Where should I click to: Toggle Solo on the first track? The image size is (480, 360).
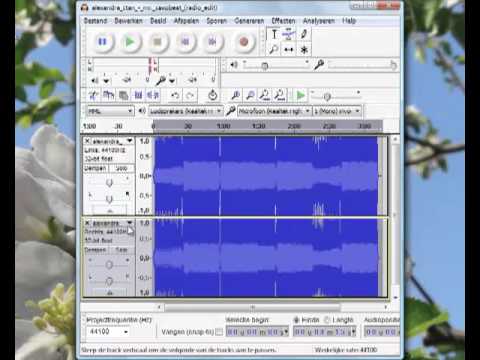121,168
